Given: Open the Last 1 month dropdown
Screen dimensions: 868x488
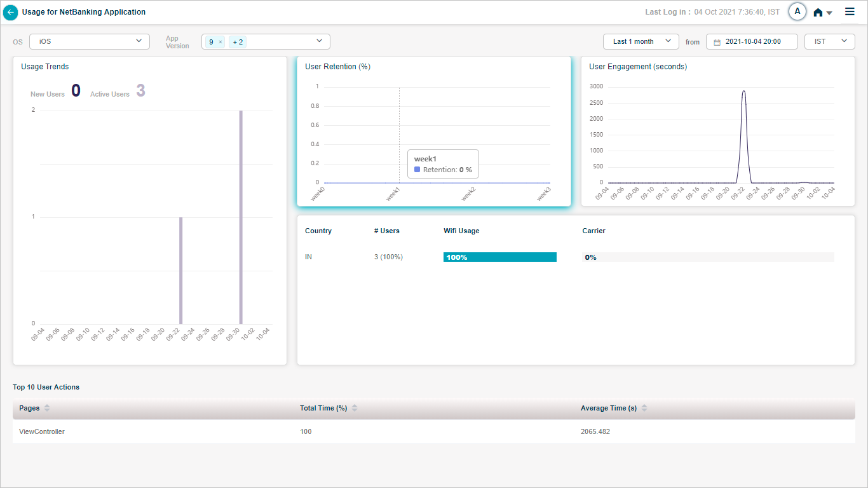Looking at the screenshot, I should (x=641, y=41).
